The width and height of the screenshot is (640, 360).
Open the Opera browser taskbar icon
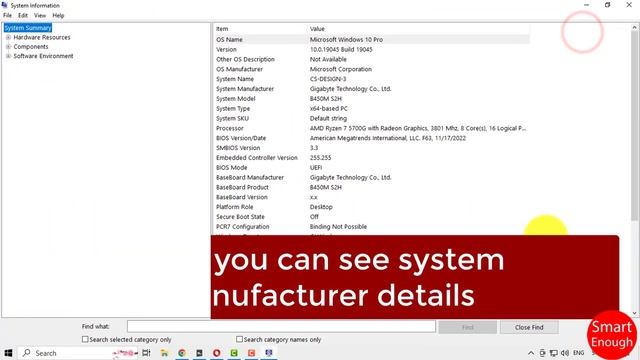[x=217, y=353]
